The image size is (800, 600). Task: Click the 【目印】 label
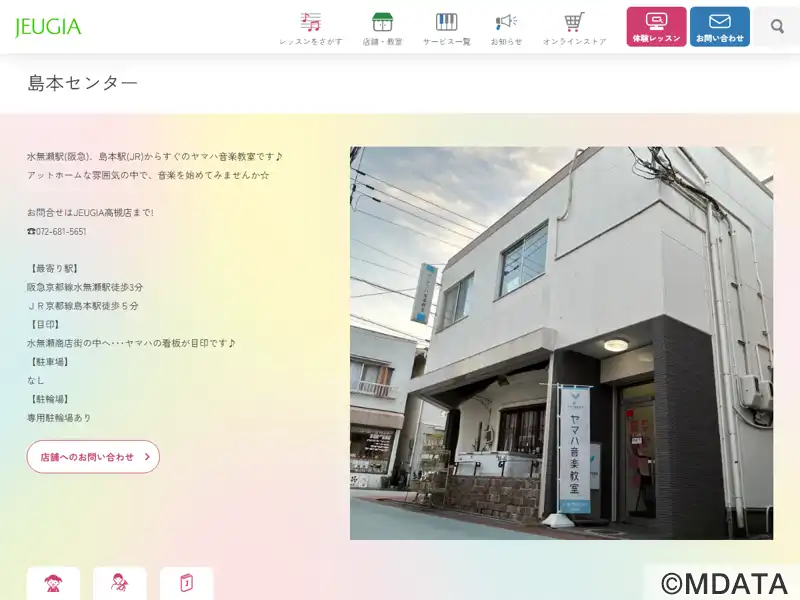[44, 324]
